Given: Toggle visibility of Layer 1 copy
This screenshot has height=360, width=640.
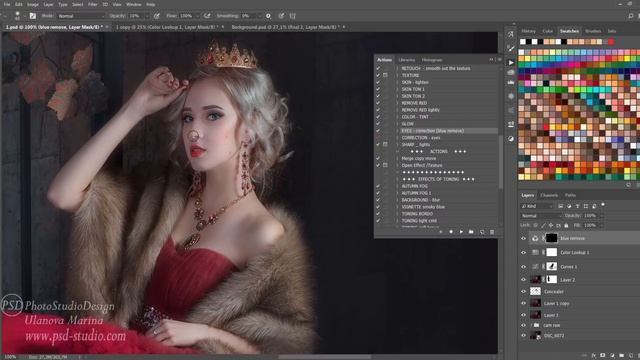Looking at the screenshot, I should [524, 304].
